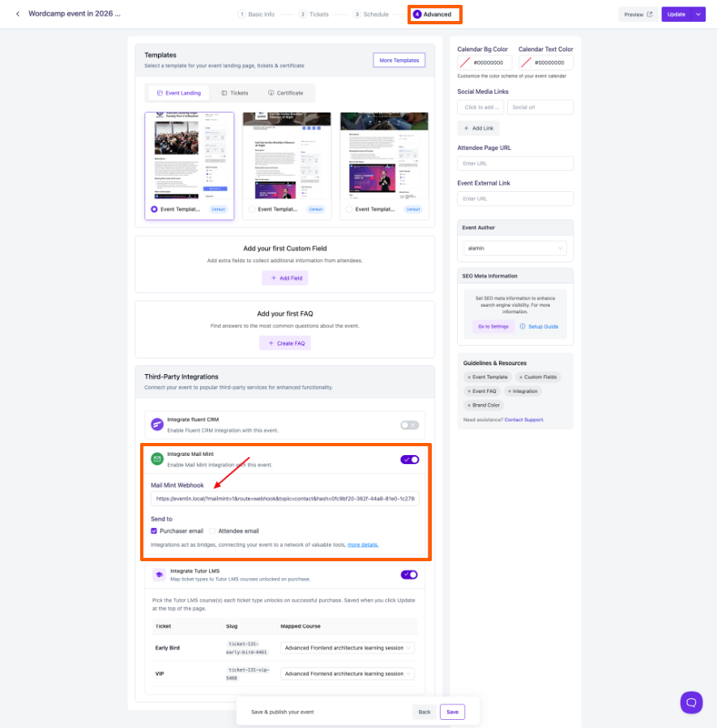
Task: Switch to Certificate template tab
Action: tap(286, 93)
